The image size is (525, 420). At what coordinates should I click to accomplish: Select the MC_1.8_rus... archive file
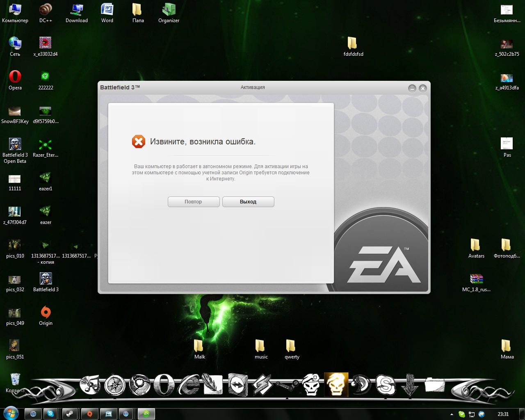pos(476,282)
